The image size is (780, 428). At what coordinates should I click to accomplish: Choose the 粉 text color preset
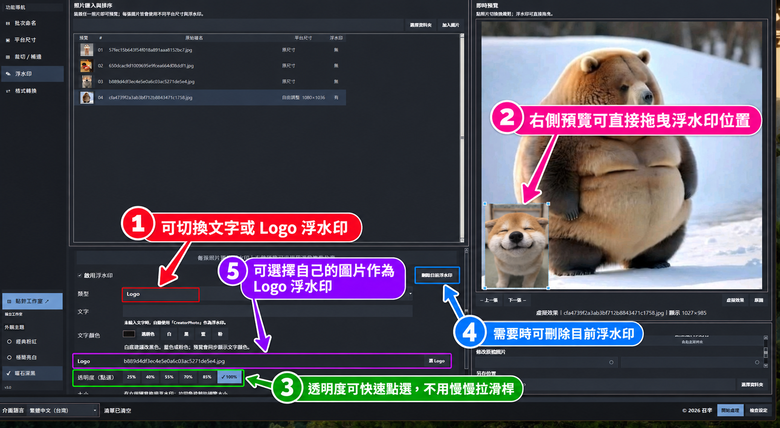(x=220, y=334)
